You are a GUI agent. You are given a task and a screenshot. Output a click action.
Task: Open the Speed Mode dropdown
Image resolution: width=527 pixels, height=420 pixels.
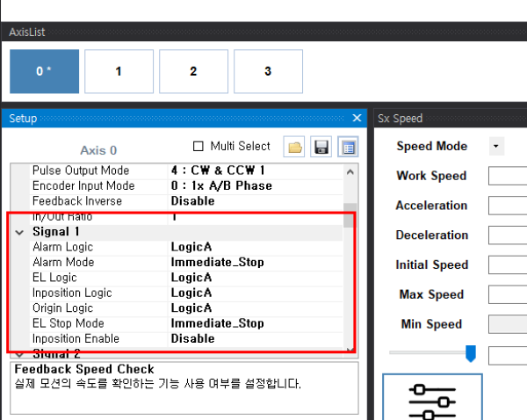496,146
